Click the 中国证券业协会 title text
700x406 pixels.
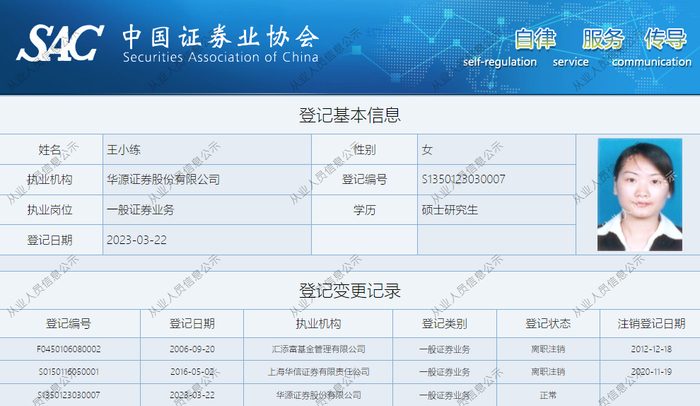221,36
